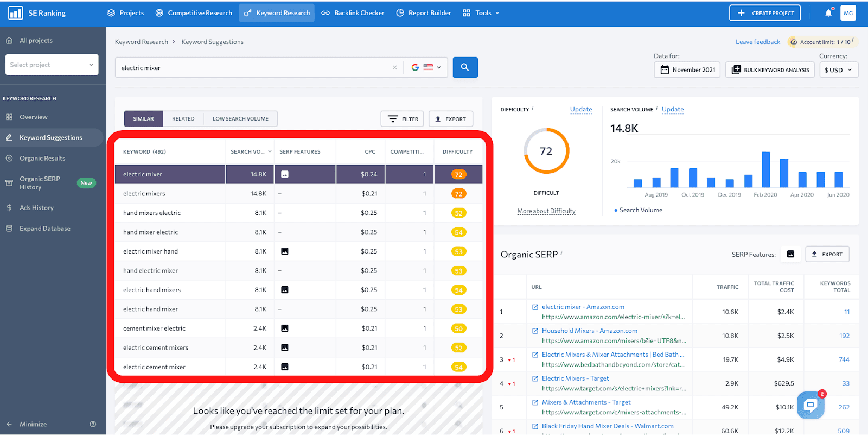Export the Organic SERP table
The image size is (868, 436).
pos(827,254)
